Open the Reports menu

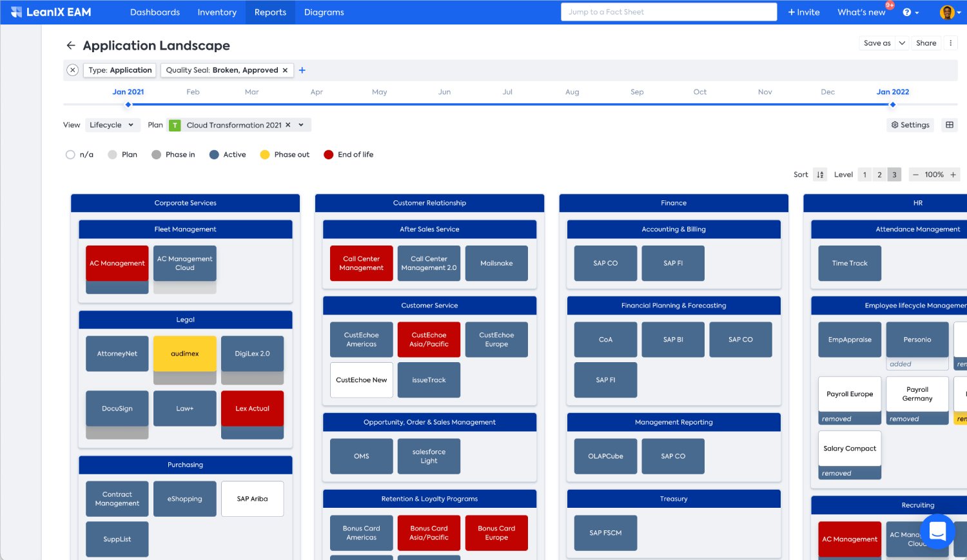pos(270,12)
